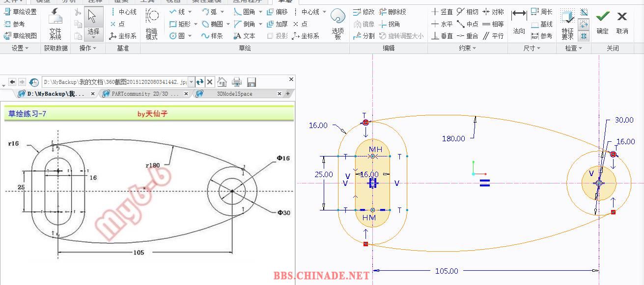This screenshot has height=285, width=644.
Task: Select the 椭圆 ellipse tool
Action: coord(212,24)
